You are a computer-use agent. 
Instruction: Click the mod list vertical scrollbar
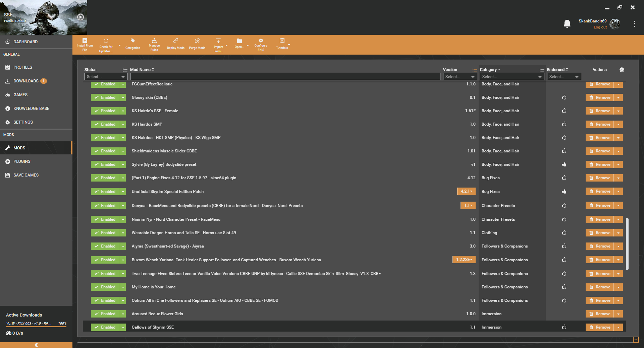(x=627, y=244)
